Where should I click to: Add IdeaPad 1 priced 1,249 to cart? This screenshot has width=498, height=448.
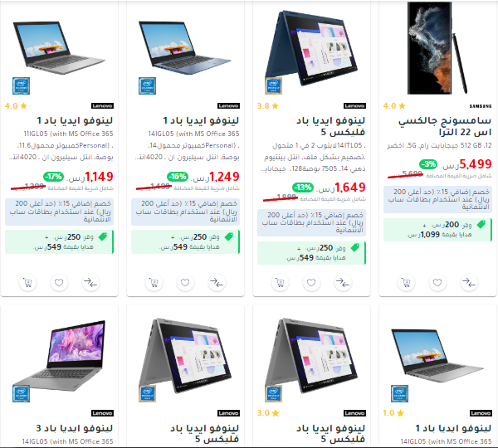coord(154,283)
